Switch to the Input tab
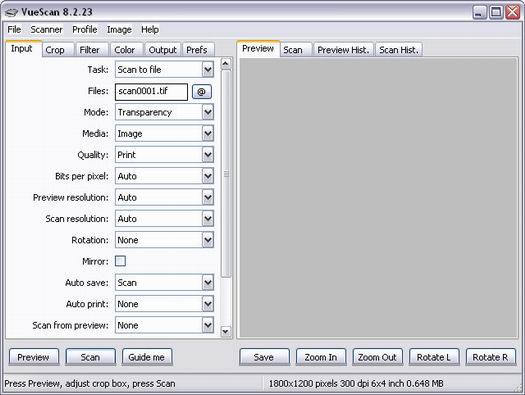The height and width of the screenshot is (395, 525). pos(23,49)
